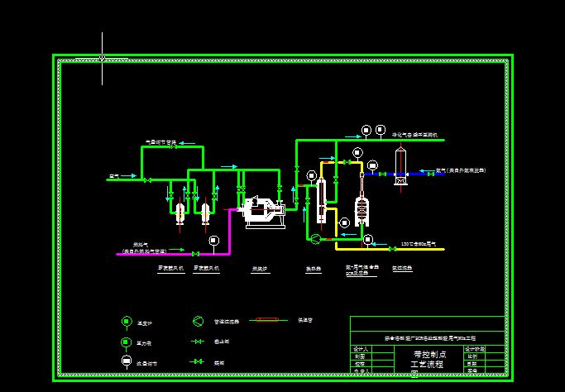
Task: Click the thermometer legend symbol 温度计
Action: 126,322
